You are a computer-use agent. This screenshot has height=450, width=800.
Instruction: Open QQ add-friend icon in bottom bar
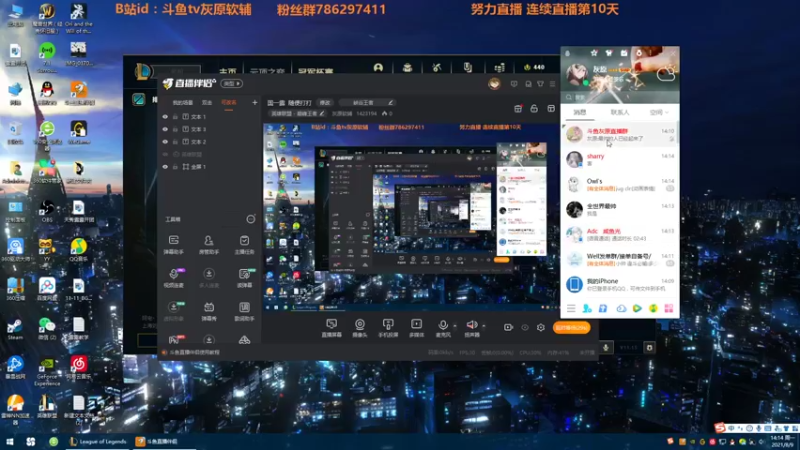click(587, 309)
